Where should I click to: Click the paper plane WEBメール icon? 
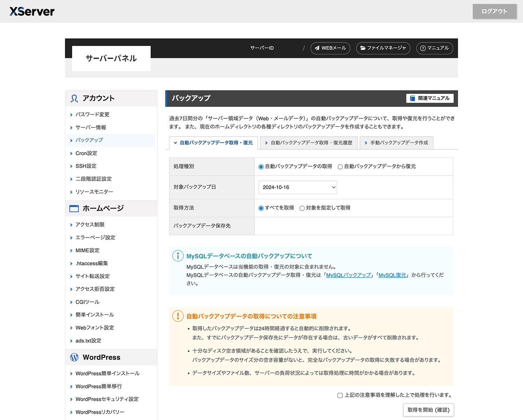317,48
